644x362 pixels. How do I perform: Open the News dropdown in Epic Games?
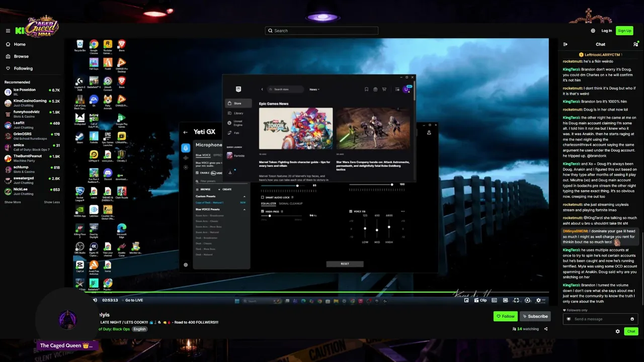[x=314, y=89]
